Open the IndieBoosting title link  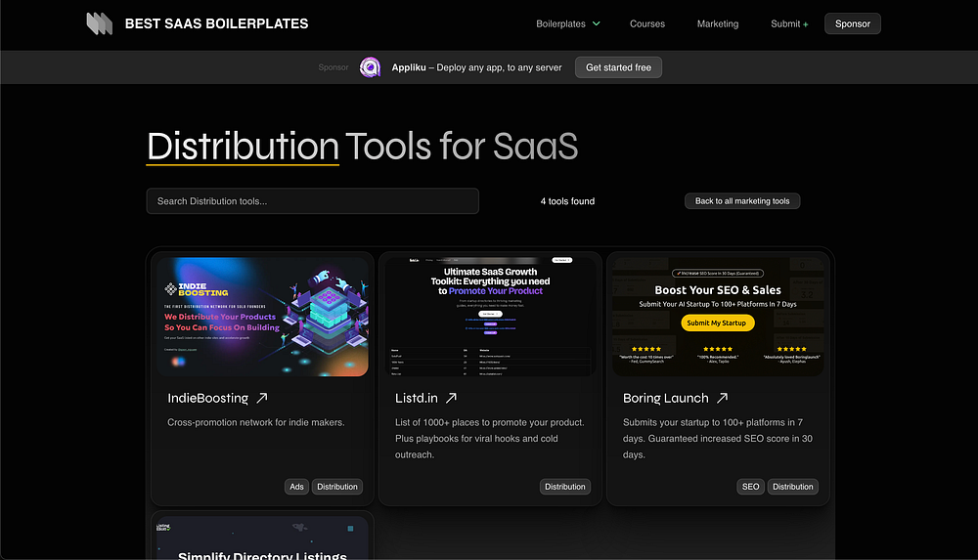pos(207,398)
